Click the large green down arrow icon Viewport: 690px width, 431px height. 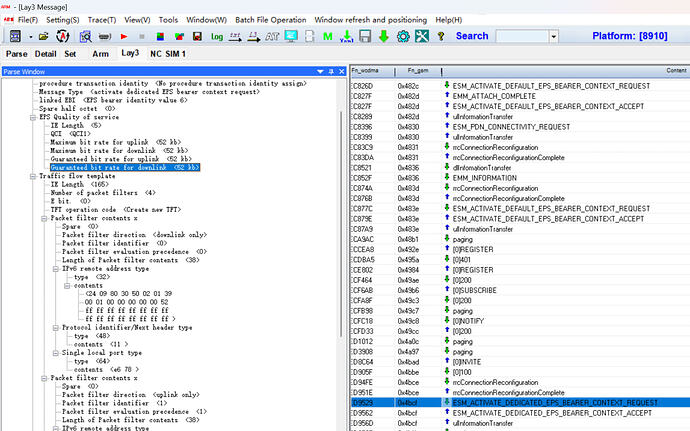[384, 36]
